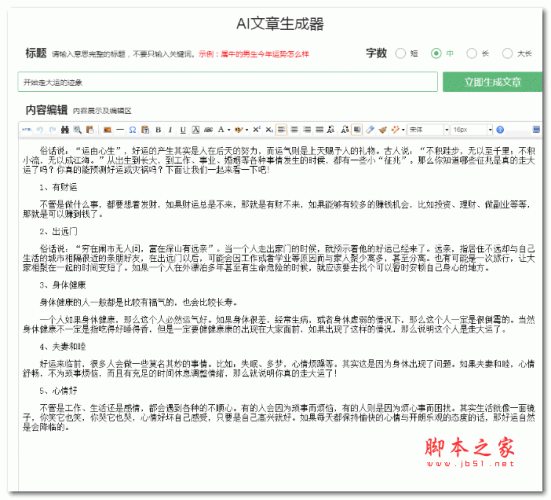551x500 pixels.
Task: Apply superscript formatting
Action: coord(257,129)
